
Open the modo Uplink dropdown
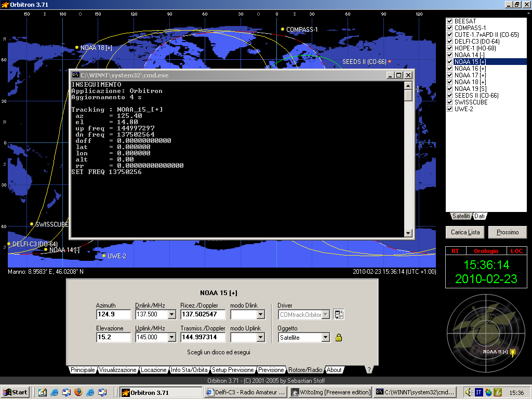coord(261,337)
